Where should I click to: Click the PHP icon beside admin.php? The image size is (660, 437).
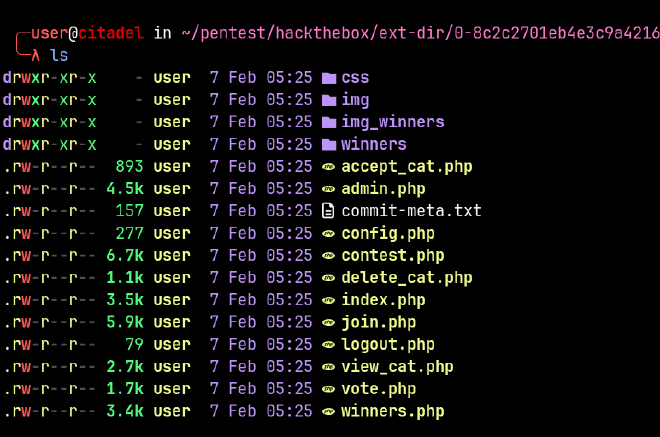pyautogui.click(x=328, y=189)
